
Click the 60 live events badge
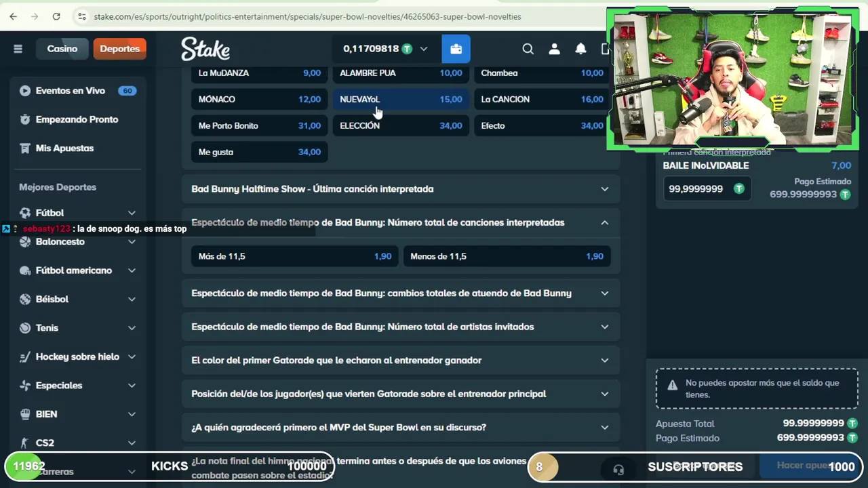pos(127,91)
